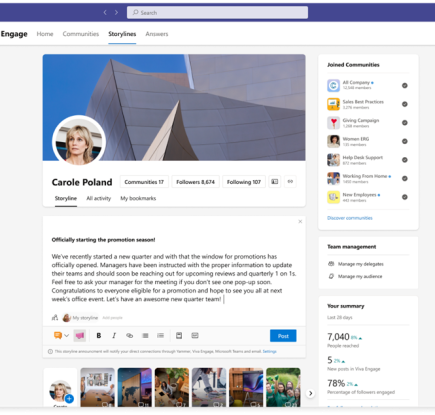Open the All Company community icon

click(333, 85)
